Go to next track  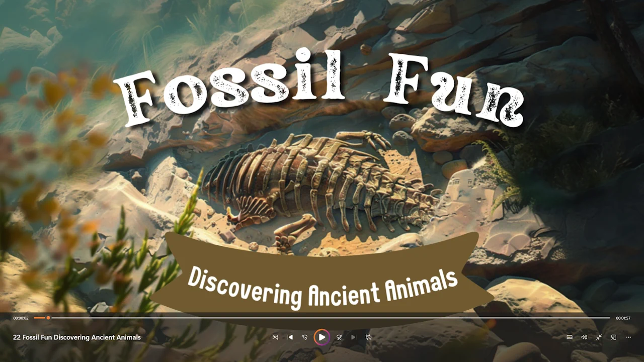pos(354,337)
